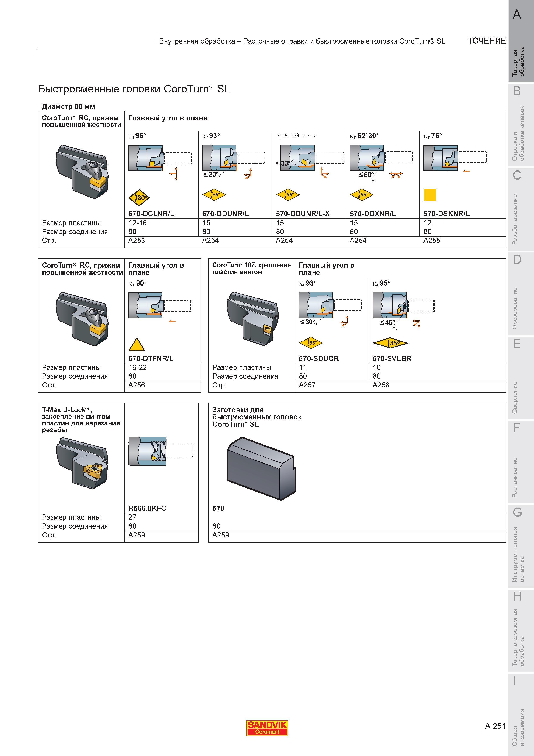534x756 pixels.
Task: Open the F Растачивание side tab
Action: tap(521, 462)
